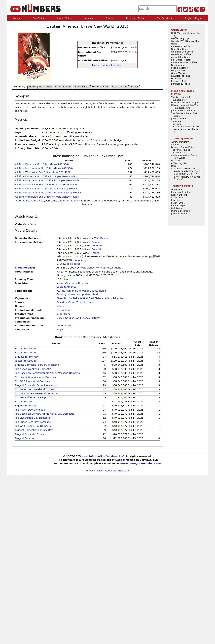Open Biggest Domestic February Weekend record
The width and height of the screenshot is (215, 644).
coord(37,365)
